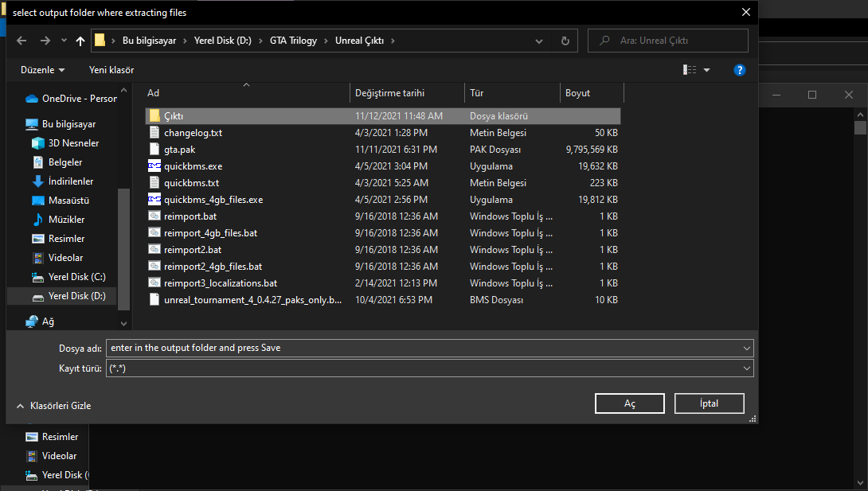Go back with the Back arrow
Image resolution: width=868 pixels, height=491 pixels.
(x=22, y=41)
